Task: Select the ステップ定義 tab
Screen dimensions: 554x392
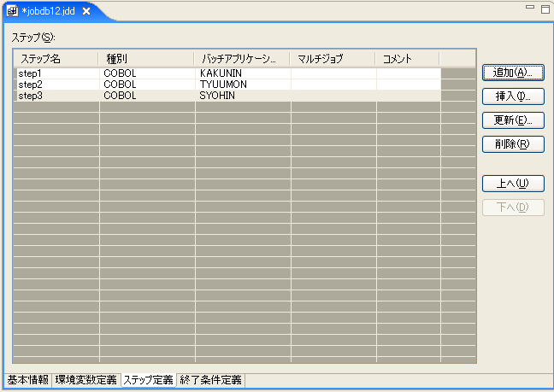Action: point(149,380)
